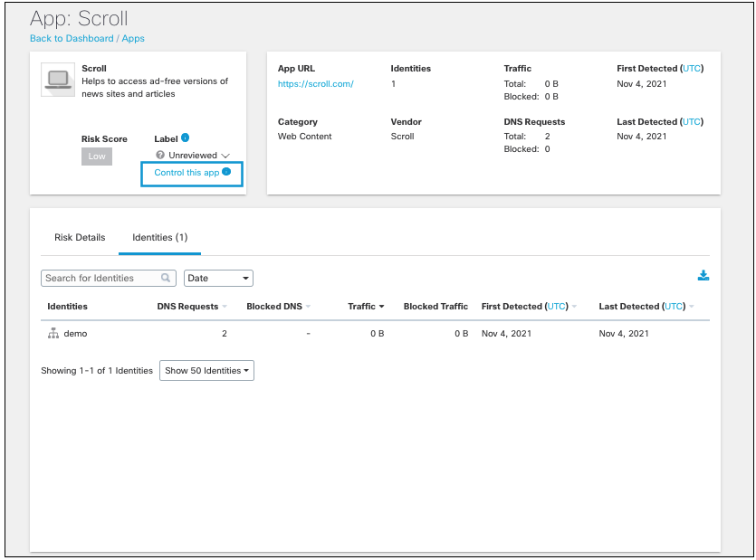Click UTC link in top Last Detected heading

click(x=692, y=122)
